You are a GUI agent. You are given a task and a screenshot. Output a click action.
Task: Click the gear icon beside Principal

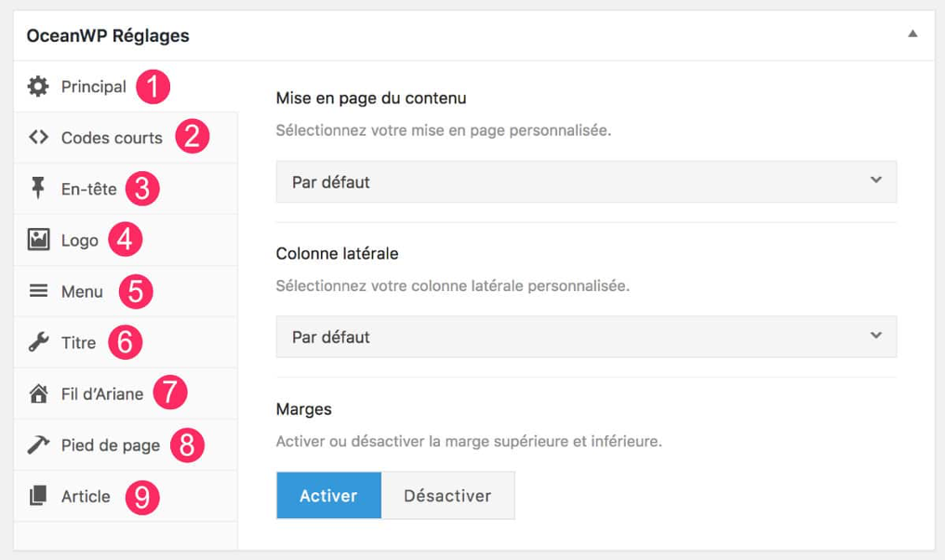point(38,87)
